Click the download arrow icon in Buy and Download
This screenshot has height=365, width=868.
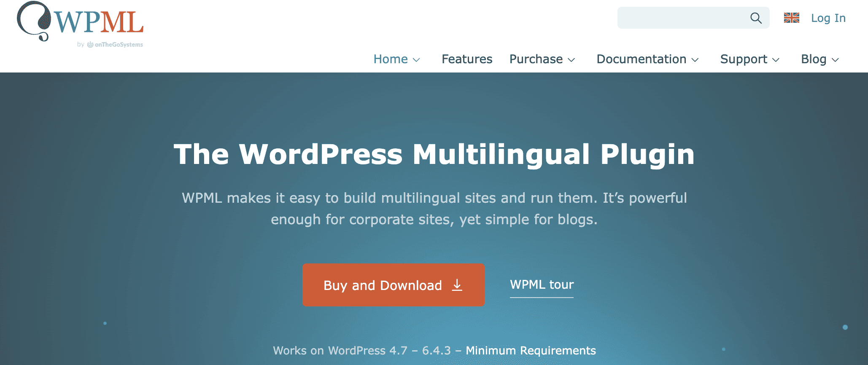(457, 285)
